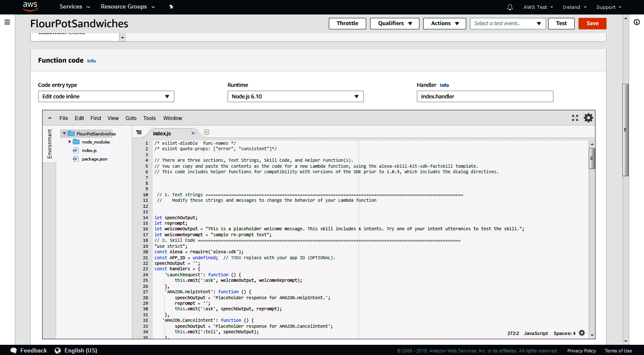Toggle the Environment side panel
This screenshot has height=355, width=644.
pos(50,144)
